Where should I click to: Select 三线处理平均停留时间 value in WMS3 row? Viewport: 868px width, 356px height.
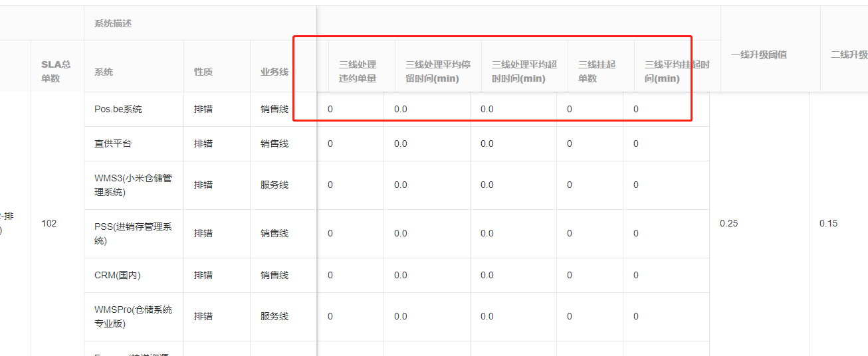pos(401,185)
